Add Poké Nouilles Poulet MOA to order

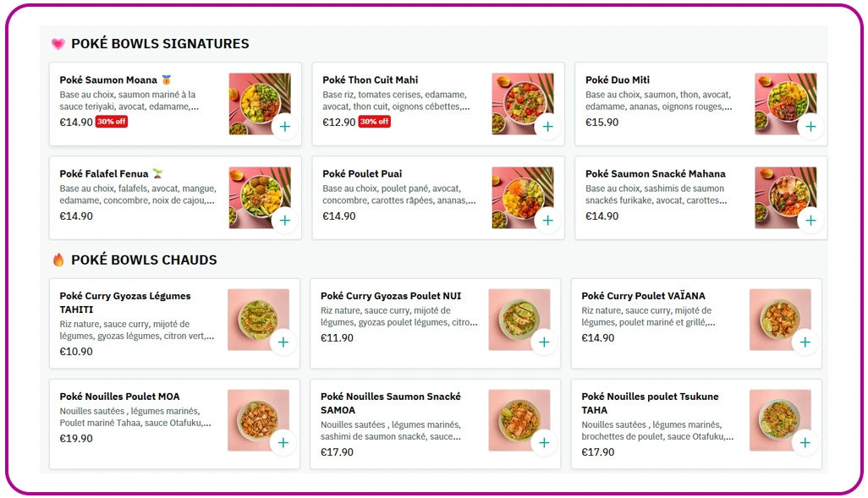[283, 442]
